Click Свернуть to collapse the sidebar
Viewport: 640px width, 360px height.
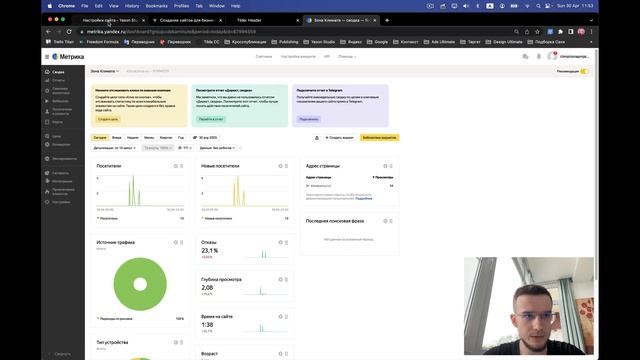click(59, 354)
